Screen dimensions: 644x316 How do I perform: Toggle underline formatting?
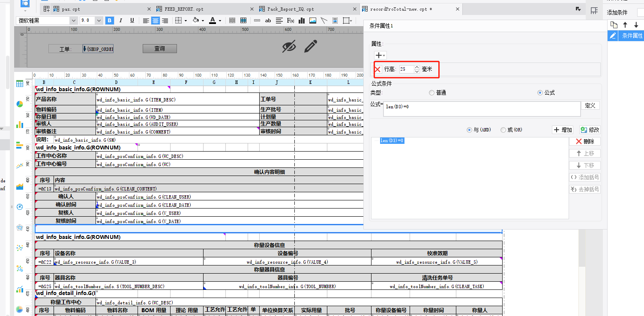(x=132, y=21)
